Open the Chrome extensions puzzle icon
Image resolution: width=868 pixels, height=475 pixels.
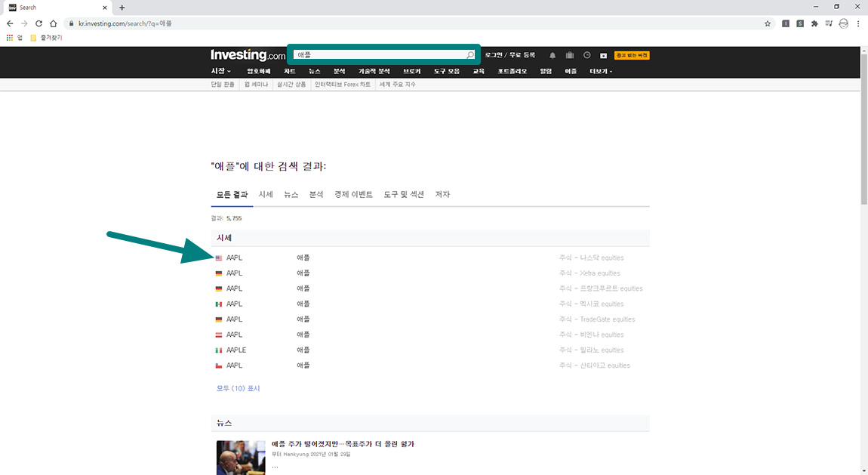(x=814, y=24)
